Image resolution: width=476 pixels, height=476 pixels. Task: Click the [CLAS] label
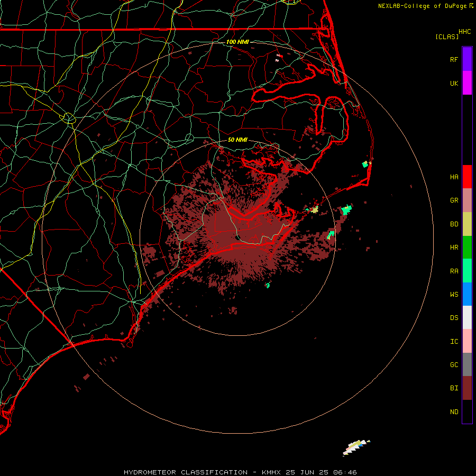447,37
